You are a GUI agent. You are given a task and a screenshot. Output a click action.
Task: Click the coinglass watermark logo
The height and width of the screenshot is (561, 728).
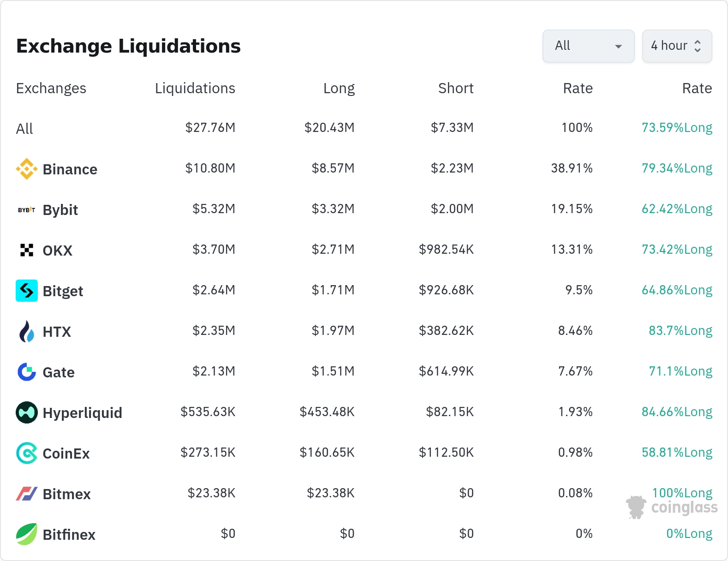click(672, 507)
